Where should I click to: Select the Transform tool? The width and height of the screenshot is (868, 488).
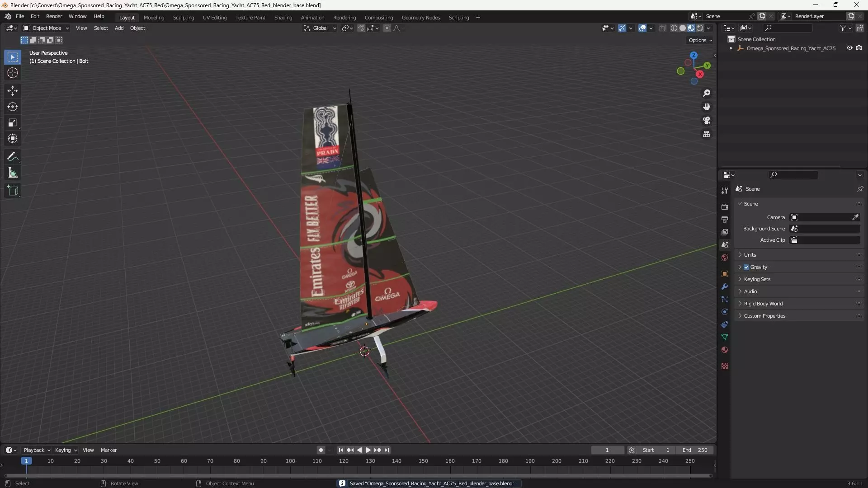pos(13,138)
